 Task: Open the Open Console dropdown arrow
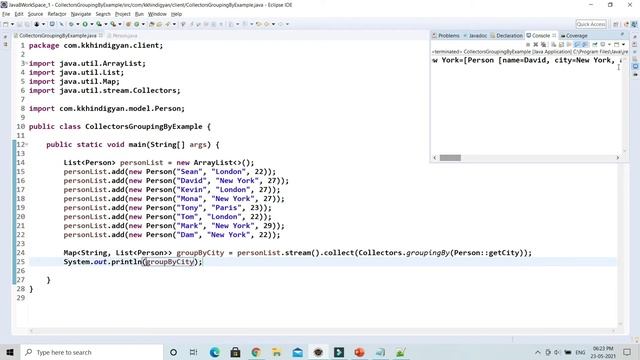(x=623, y=44)
